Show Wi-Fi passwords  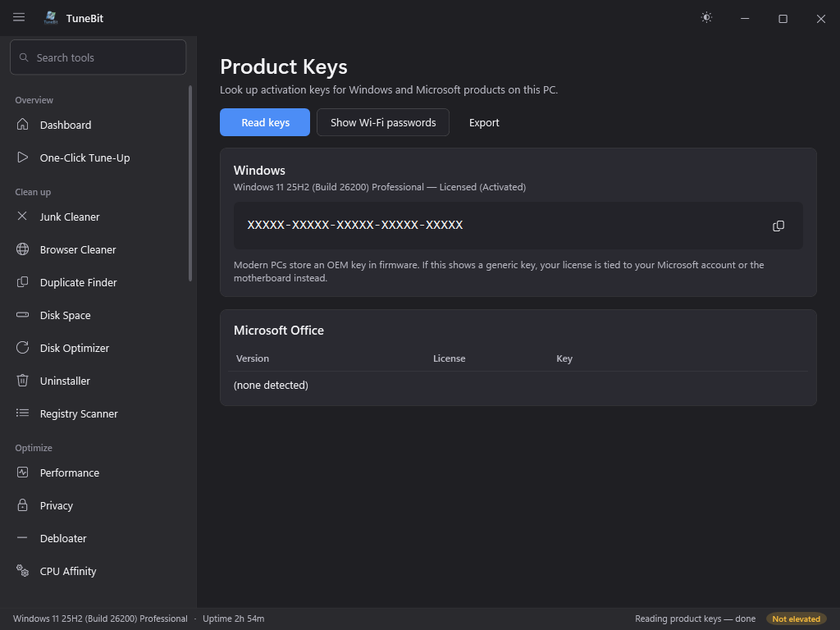[x=383, y=122]
